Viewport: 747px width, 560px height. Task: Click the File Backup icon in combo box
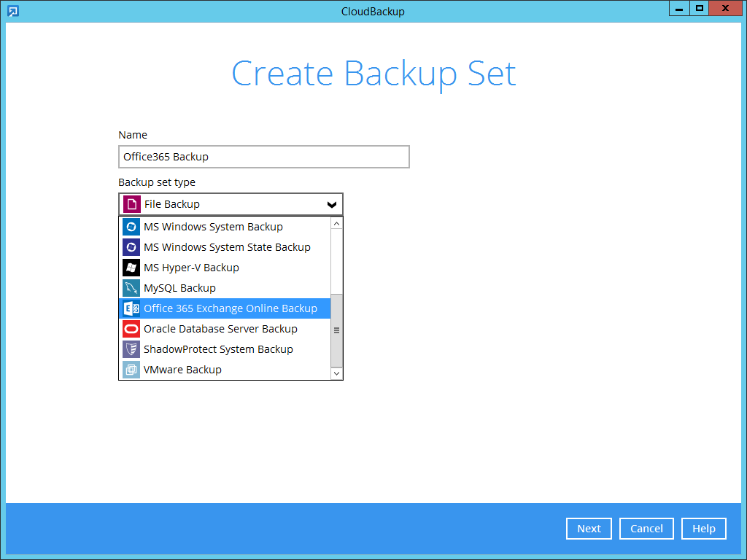point(131,204)
